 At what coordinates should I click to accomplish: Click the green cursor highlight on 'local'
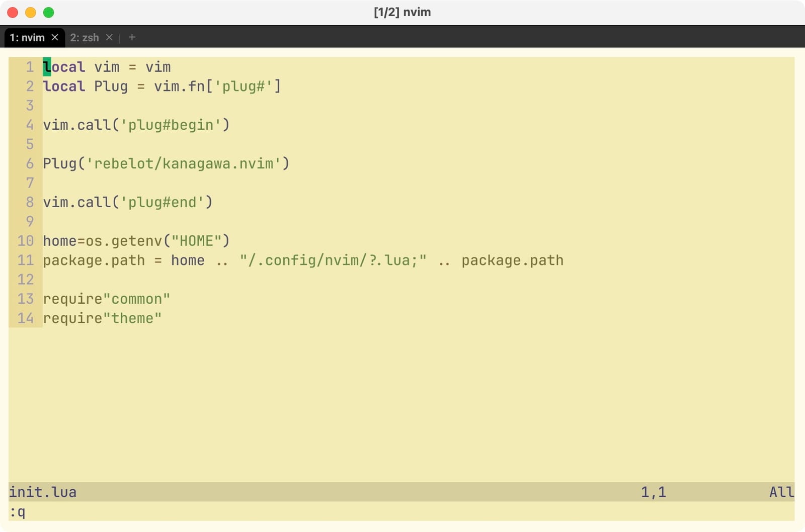46,67
